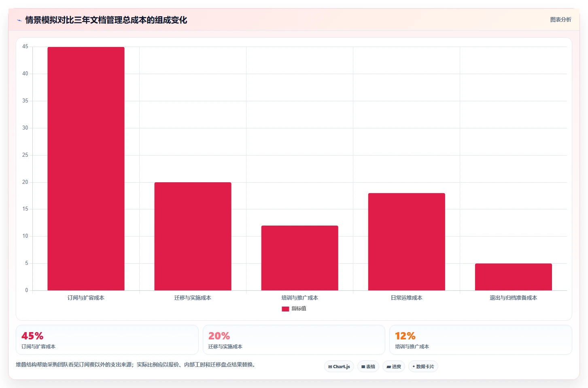588x388 pixels.
Task: Select the 培训与推广成本 bar
Action: click(x=299, y=258)
